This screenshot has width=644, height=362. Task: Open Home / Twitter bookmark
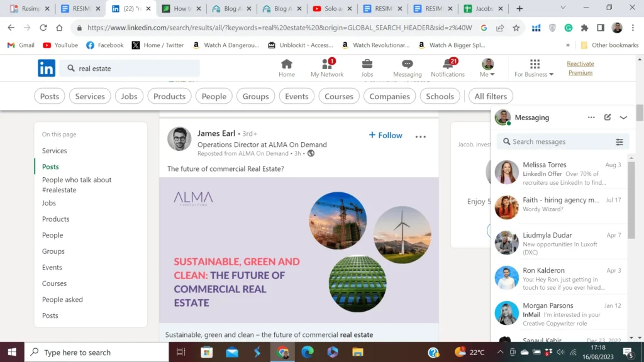click(x=158, y=45)
